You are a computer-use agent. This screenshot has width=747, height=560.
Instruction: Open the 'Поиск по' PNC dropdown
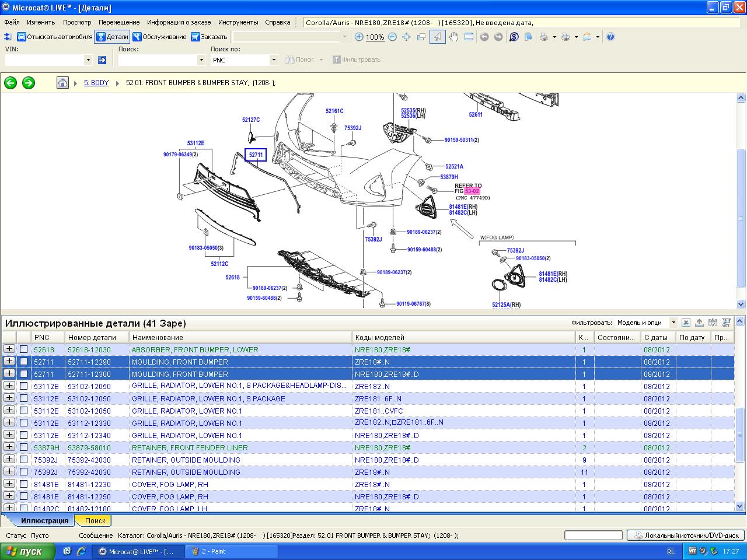pyautogui.click(x=273, y=60)
